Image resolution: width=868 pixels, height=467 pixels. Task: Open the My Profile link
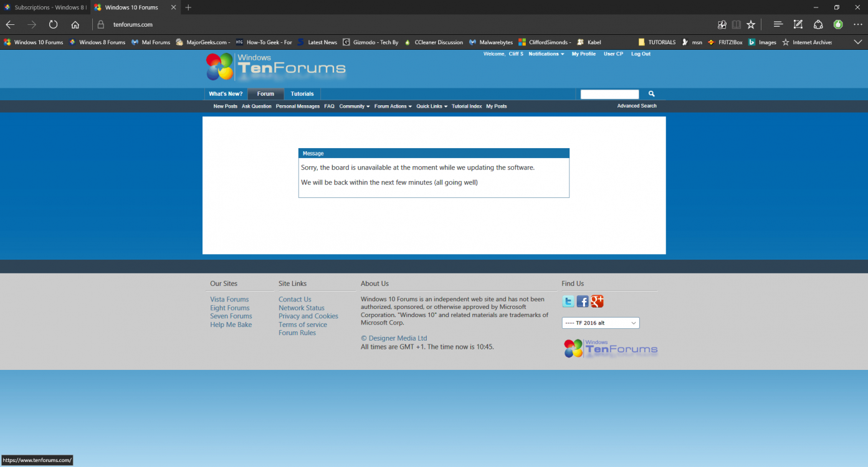point(584,54)
